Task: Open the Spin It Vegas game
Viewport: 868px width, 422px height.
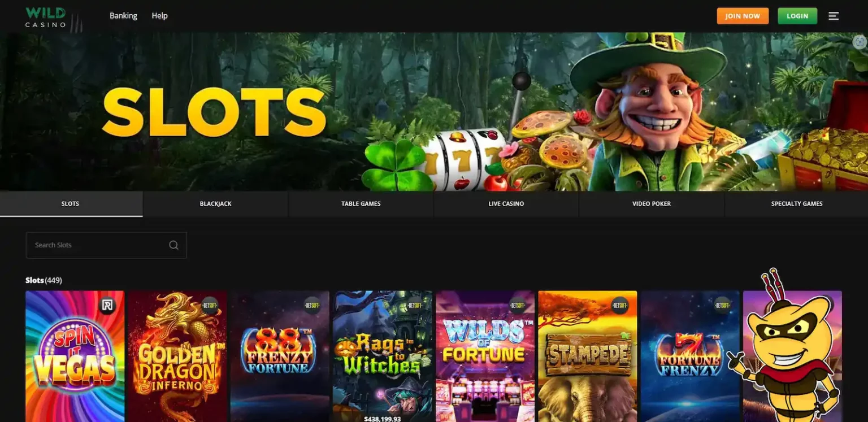Action: (75, 356)
